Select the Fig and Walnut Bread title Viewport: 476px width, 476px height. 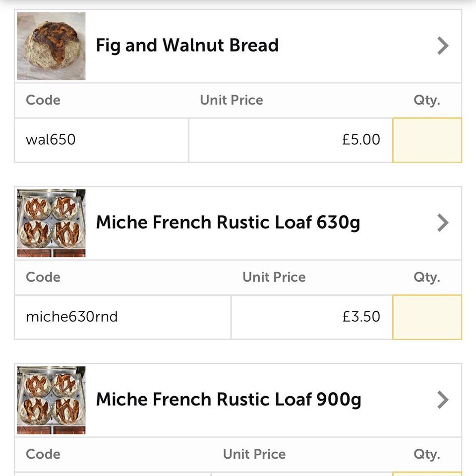tap(187, 46)
